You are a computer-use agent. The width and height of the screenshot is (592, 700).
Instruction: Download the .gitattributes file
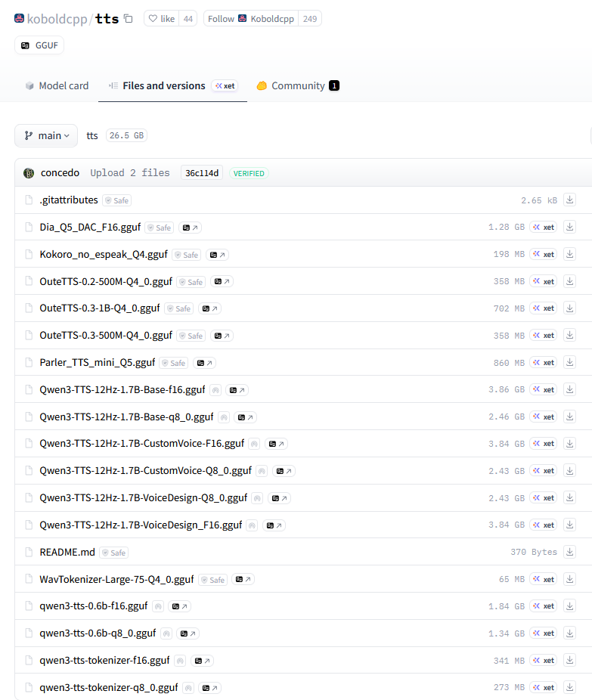pos(569,200)
